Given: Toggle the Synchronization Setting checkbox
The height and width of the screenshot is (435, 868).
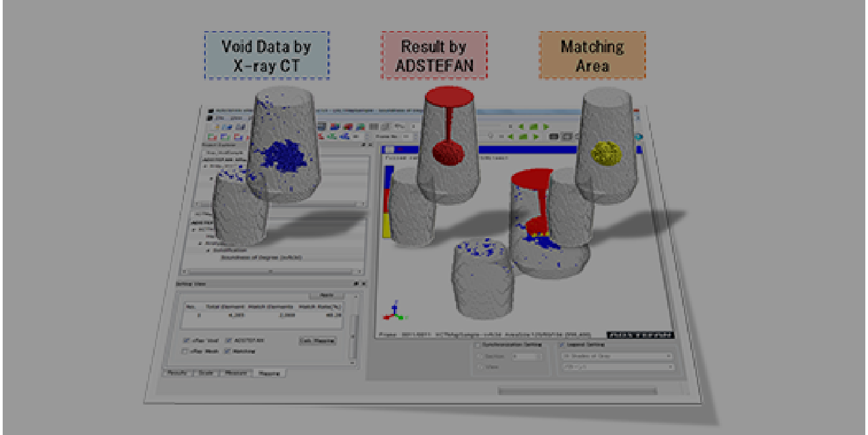Looking at the screenshot, I should click(x=478, y=344).
